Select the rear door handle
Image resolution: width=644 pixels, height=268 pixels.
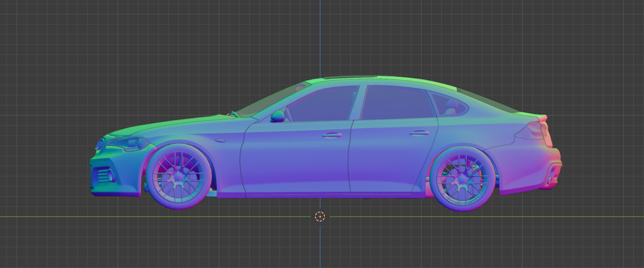click(x=419, y=133)
